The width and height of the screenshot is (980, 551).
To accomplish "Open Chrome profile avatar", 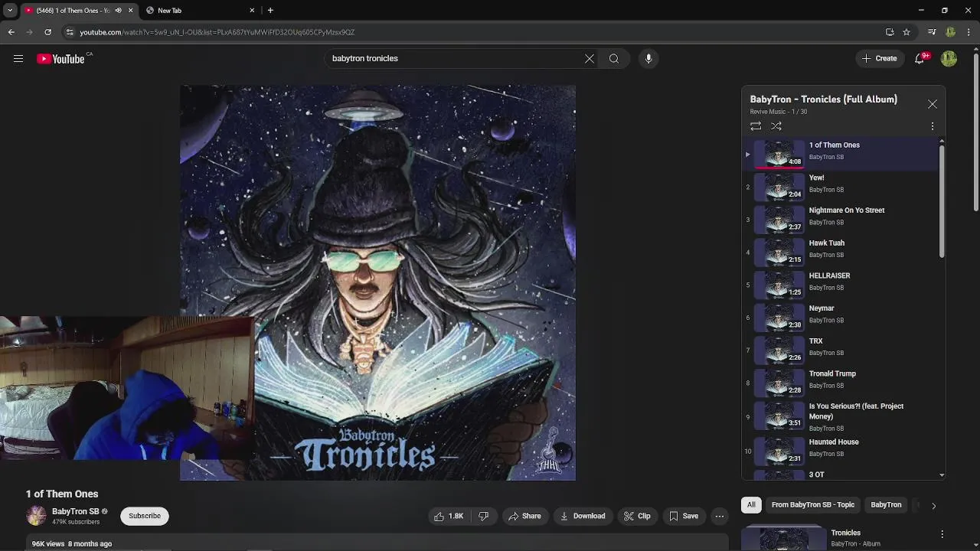I will [950, 32].
